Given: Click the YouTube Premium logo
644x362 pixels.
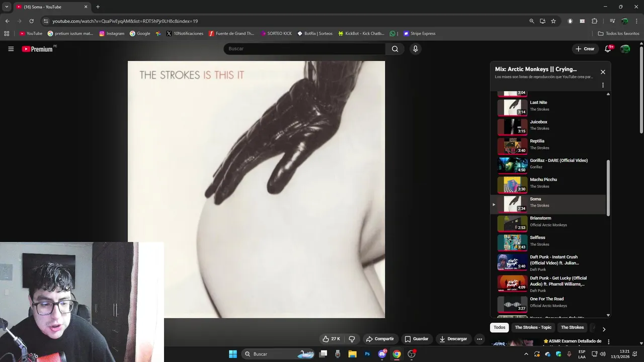Looking at the screenshot, I should (37, 49).
